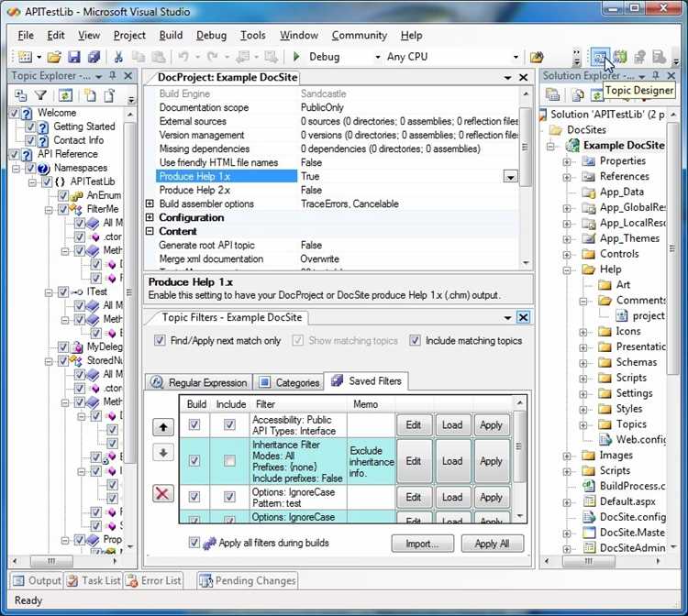Image resolution: width=688 pixels, height=616 pixels.
Task: Click the Cut scissors icon
Action: coord(118,57)
